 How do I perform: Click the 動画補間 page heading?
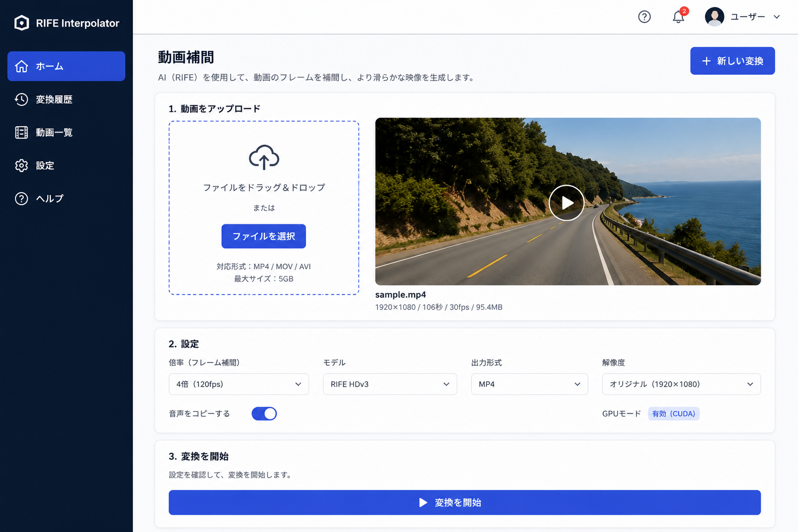click(186, 57)
